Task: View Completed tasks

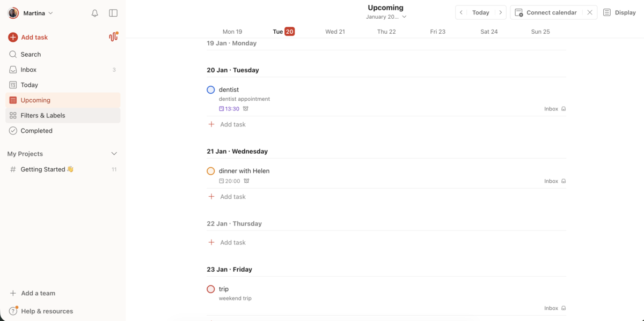Action: [35, 130]
